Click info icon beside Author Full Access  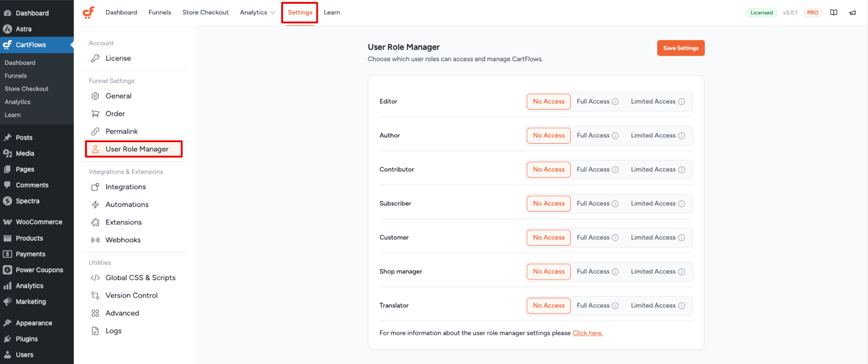(x=615, y=135)
